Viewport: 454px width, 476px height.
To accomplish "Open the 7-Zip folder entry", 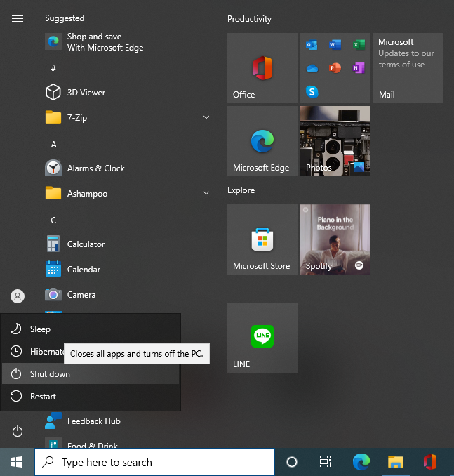I will [x=128, y=117].
